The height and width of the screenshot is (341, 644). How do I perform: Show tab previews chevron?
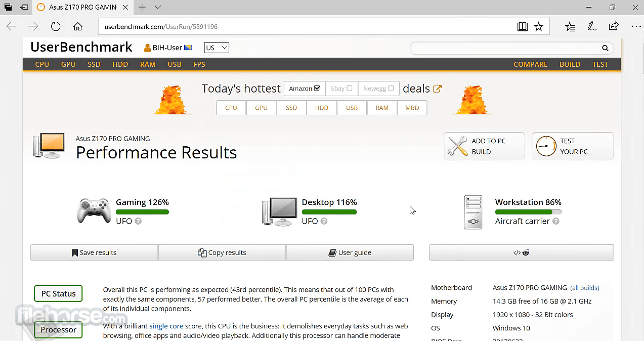158,7
